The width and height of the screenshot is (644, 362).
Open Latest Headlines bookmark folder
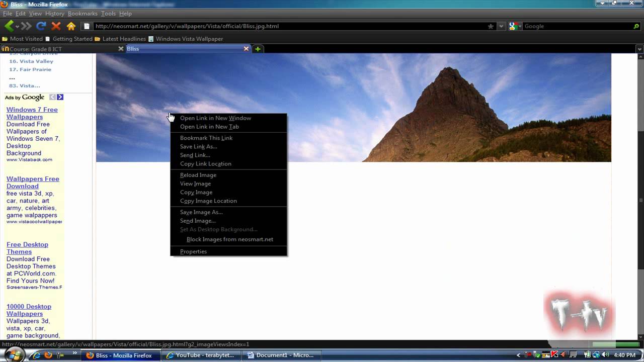point(120,39)
